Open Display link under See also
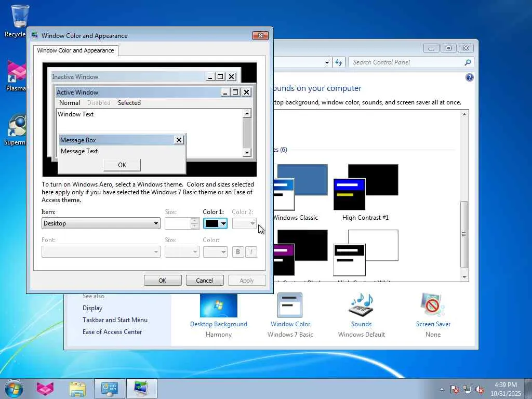This screenshot has width=532, height=399. click(x=92, y=308)
